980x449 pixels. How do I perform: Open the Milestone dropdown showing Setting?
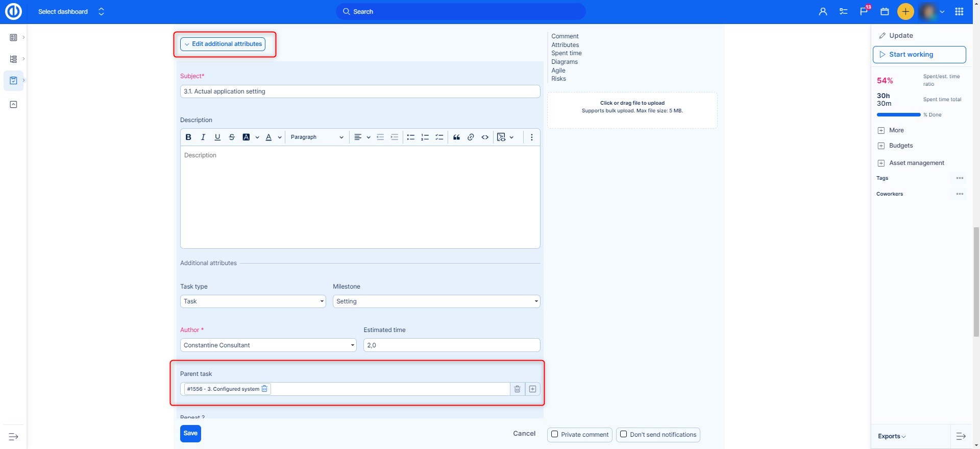[x=436, y=301]
